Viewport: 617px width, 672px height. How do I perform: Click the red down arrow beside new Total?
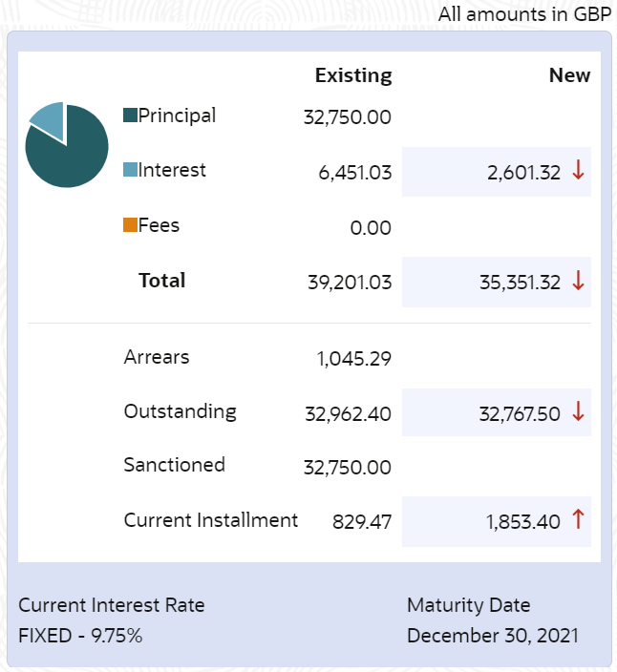point(578,281)
